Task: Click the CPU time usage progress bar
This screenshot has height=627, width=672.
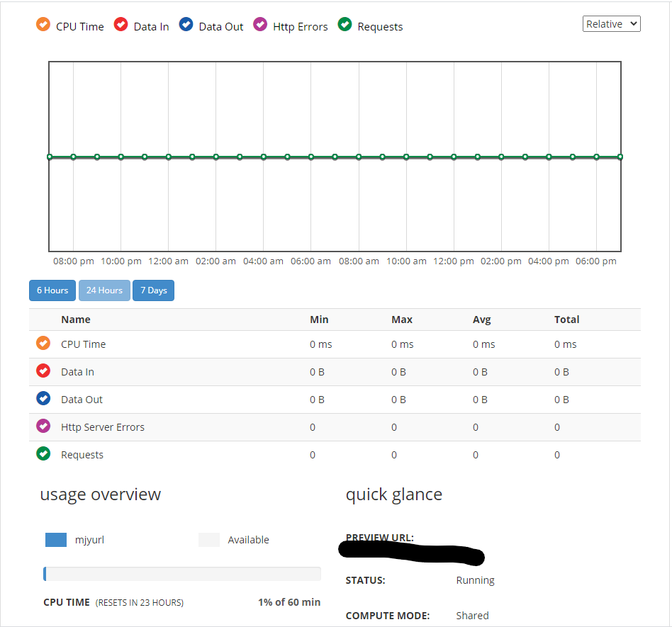Action: point(182,572)
